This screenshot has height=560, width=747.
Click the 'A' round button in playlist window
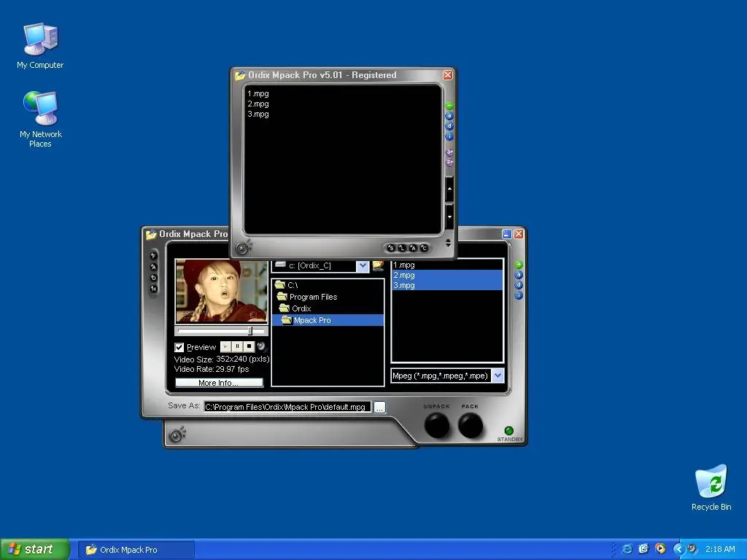tap(413, 248)
